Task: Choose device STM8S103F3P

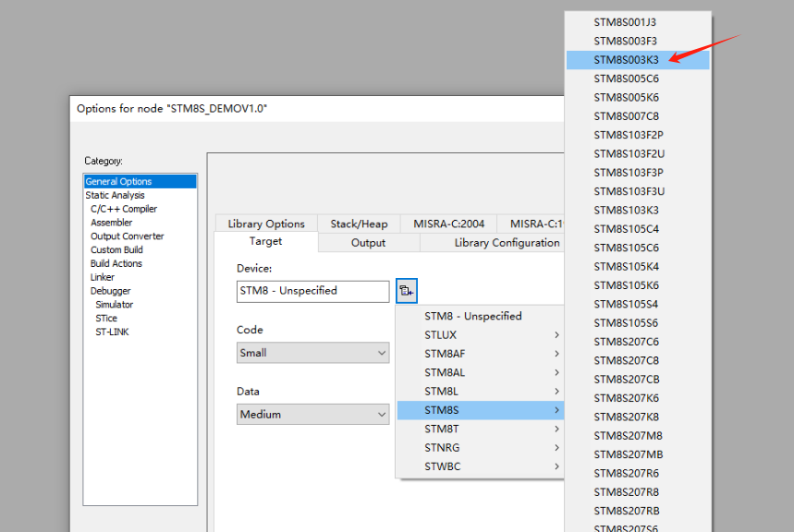Action: pyautogui.click(x=638, y=173)
